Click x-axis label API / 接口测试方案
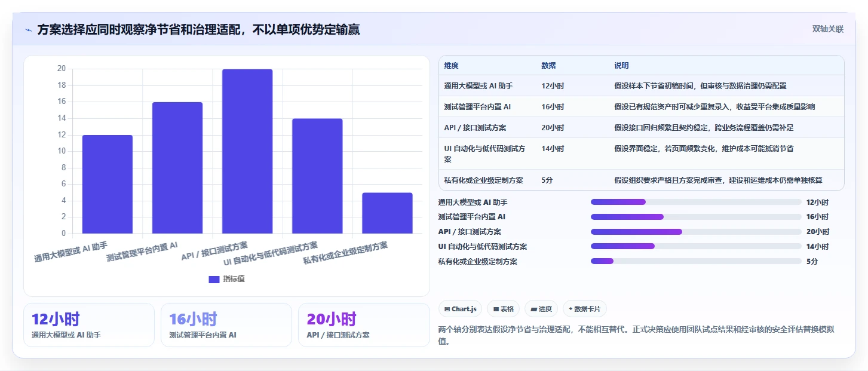Viewport: 868px width, 371px height. pos(214,251)
